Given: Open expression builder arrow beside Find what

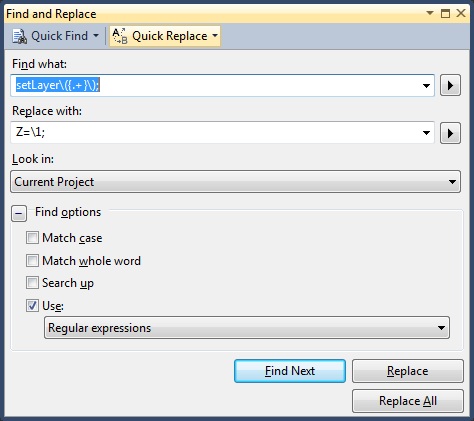Looking at the screenshot, I should pos(450,85).
